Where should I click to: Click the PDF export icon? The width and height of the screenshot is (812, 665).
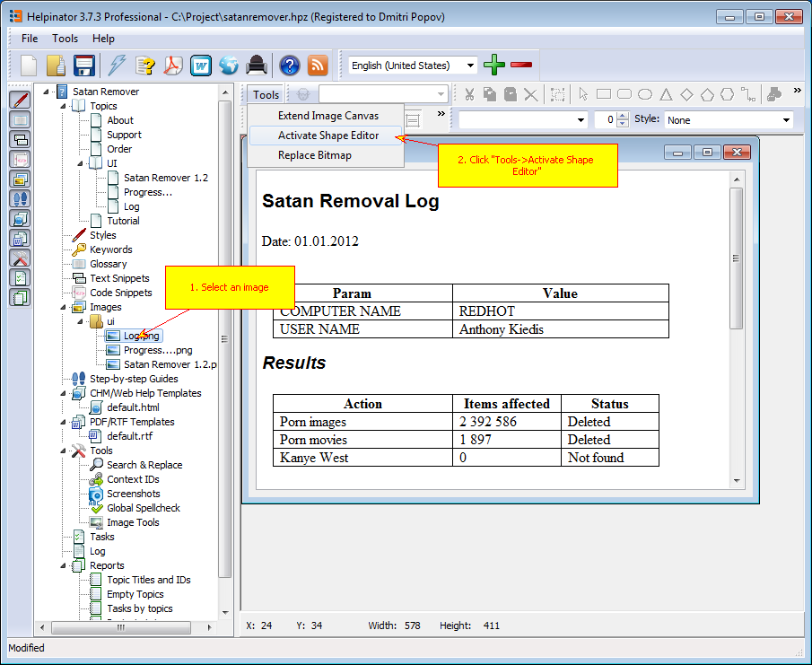(172, 66)
